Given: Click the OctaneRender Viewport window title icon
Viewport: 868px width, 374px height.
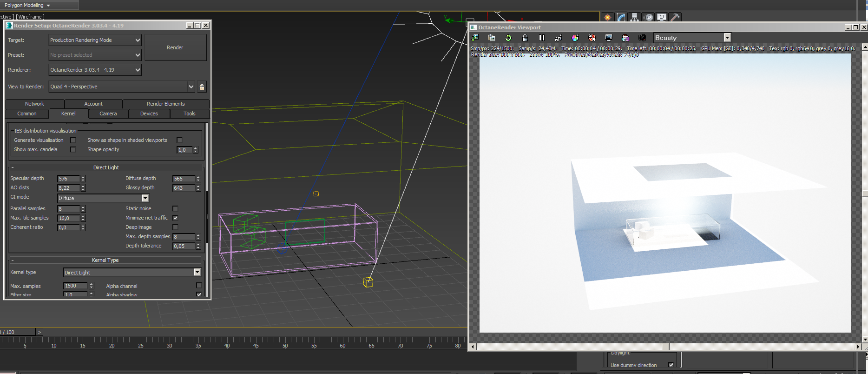Looking at the screenshot, I should click(474, 27).
